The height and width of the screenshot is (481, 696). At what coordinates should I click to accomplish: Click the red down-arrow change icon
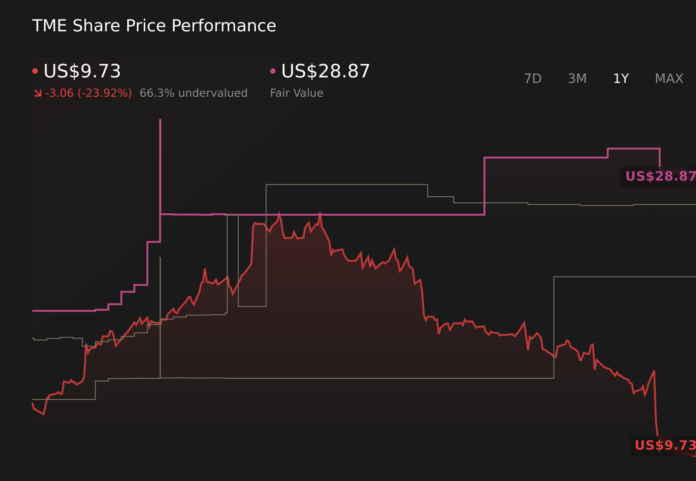coord(37,93)
